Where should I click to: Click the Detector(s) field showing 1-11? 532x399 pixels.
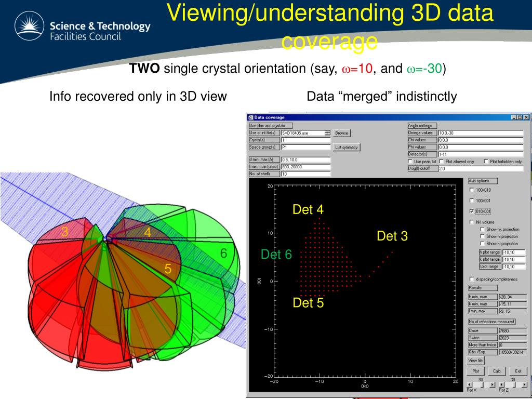point(481,154)
